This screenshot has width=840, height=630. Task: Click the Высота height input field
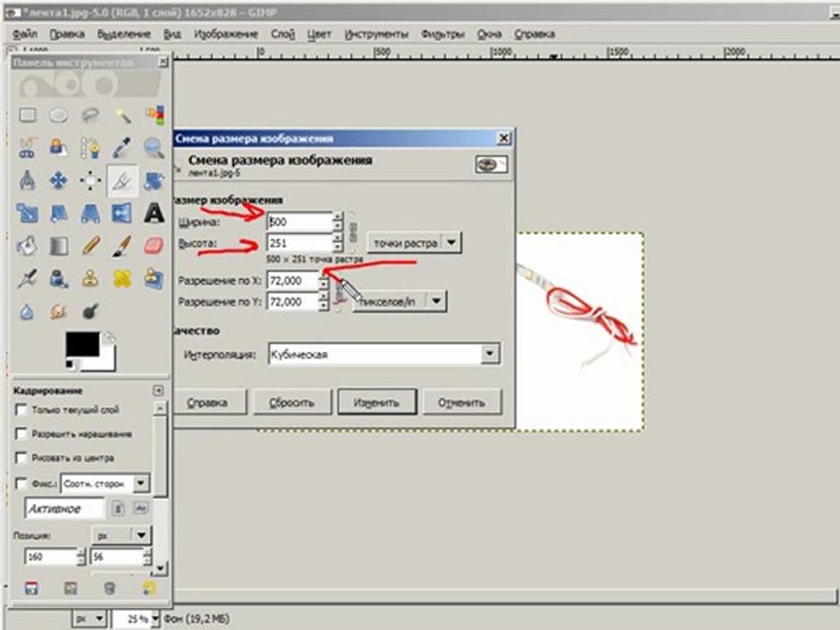(x=299, y=242)
